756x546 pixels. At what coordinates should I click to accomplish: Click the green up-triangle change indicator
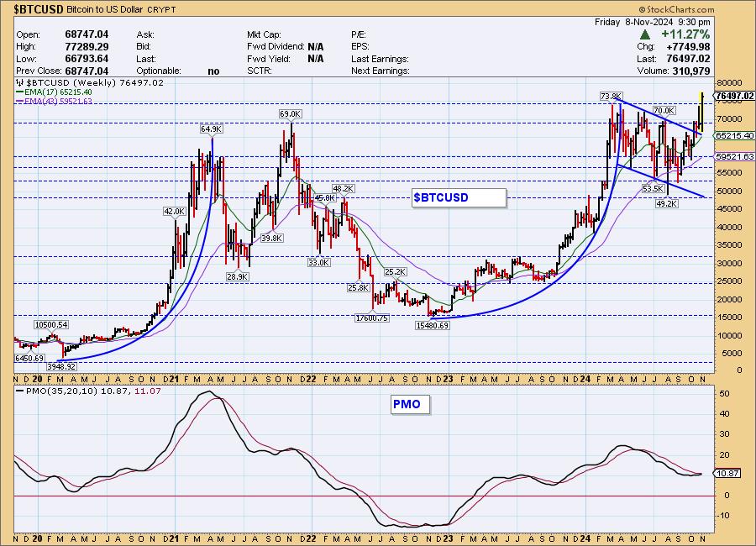click(645, 34)
